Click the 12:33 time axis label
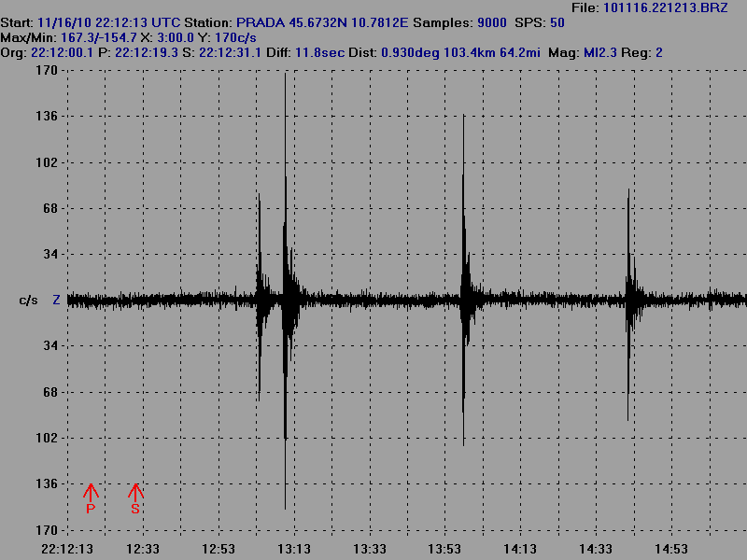The height and width of the screenshot is (560, 747). (143, 549)
